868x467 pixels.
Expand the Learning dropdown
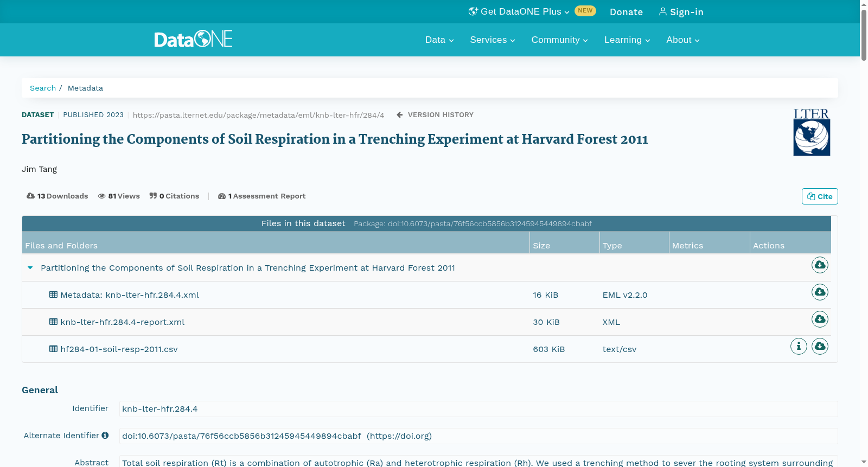tap(627, 40)
